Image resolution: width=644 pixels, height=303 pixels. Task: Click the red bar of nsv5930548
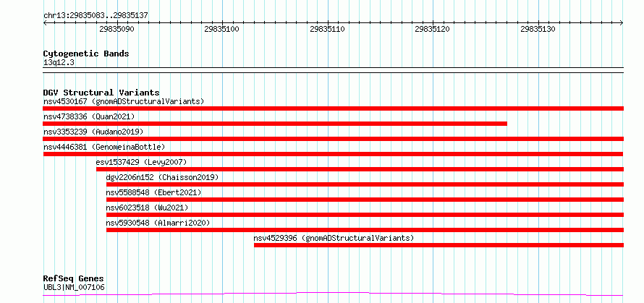(365, 230)
